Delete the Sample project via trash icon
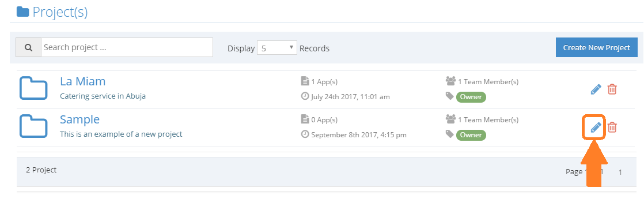 click(612, 127)
